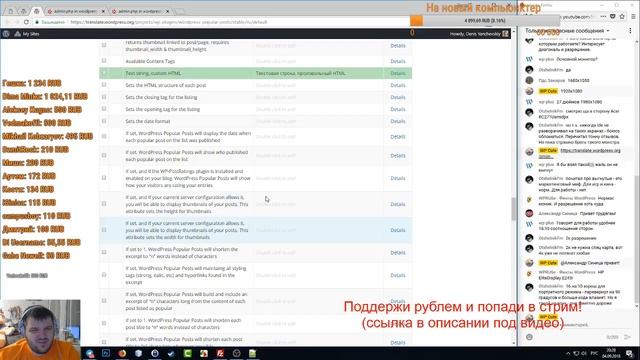Check the box for 'Text string, custom HTML' row
This screenshot has width=640, height=360.
pos(104,73)
